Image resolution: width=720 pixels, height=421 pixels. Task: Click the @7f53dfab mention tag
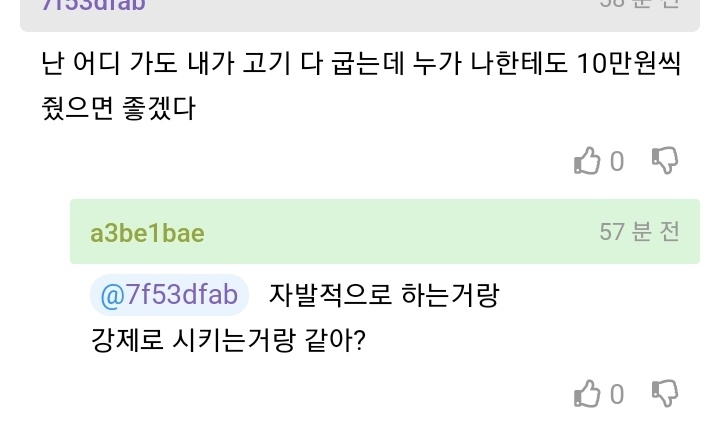click(x=169, y=295)
